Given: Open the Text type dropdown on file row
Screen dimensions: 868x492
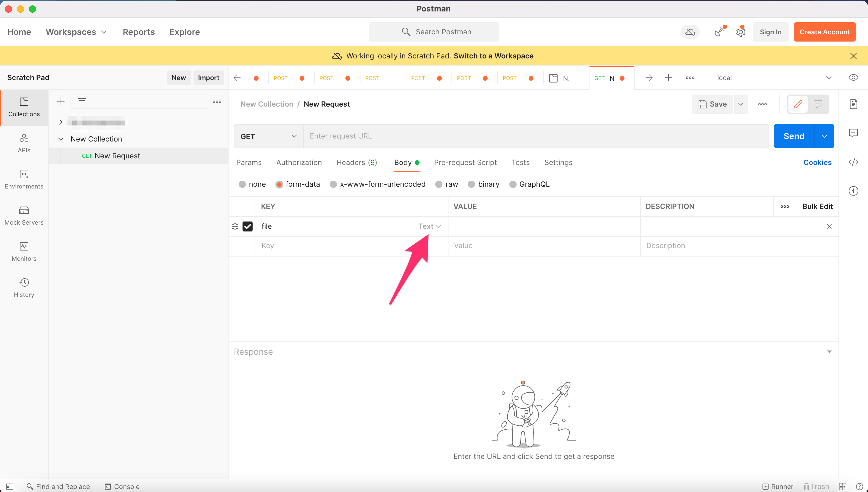Looking at the screenshot, I should (x=429, y=226).
